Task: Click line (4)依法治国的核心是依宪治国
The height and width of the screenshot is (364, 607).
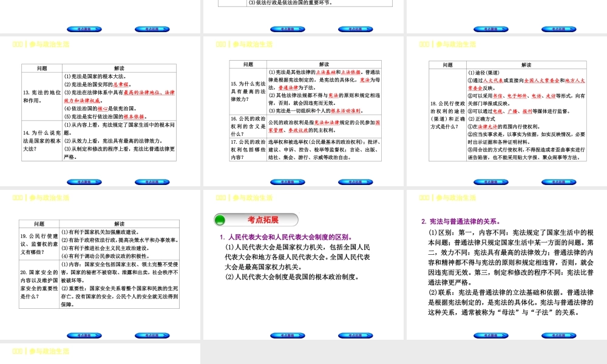Action: tap(100, 109)
